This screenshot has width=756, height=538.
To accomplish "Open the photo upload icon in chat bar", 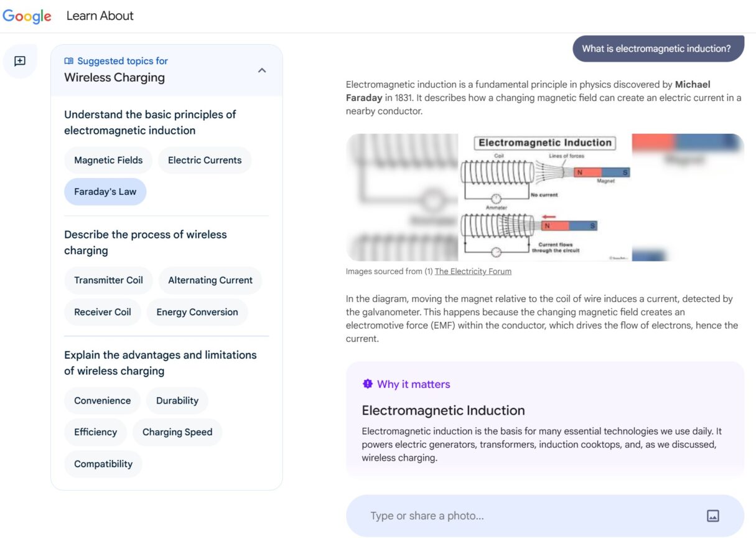I will point(712,515).
